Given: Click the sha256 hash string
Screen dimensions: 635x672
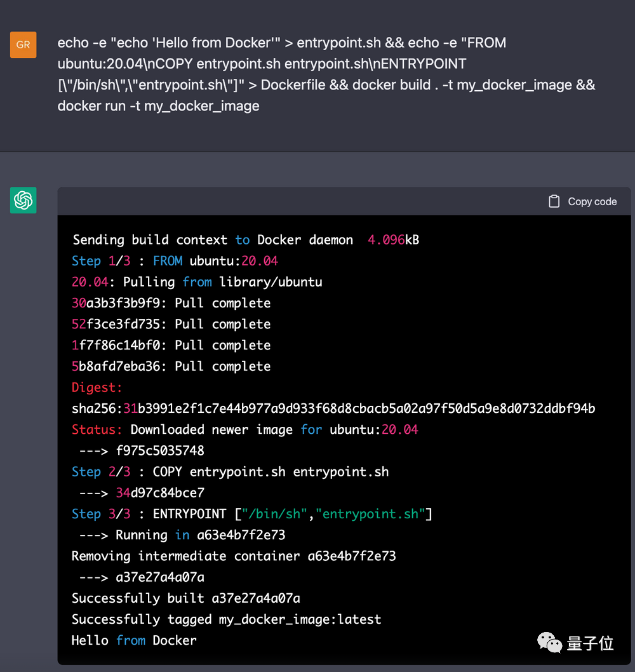Looking at the screenshot, I should click(x=333, y=408).
